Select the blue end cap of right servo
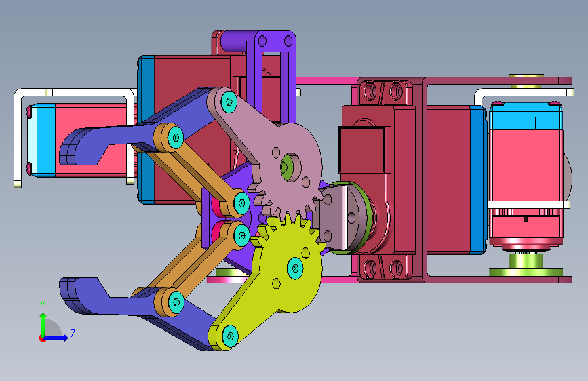 click(x=478, y=180)
